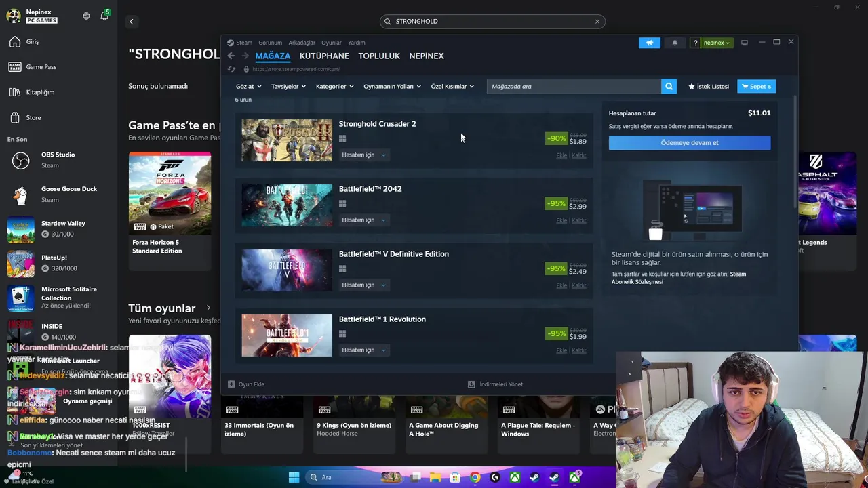Open Steam notifications bell
868x488 pixels.
(675, 43)
